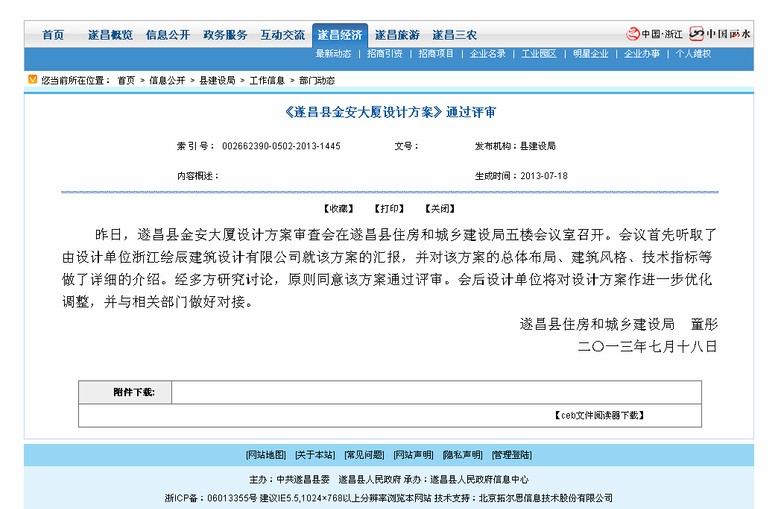
Task: Open the 信息公开 main menu
Action: pos(167,35)
